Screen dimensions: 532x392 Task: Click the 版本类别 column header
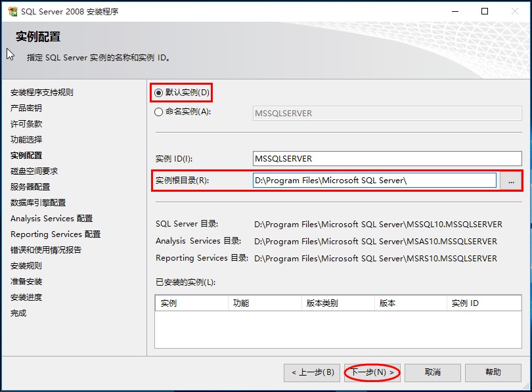click(x=338, y=303)
